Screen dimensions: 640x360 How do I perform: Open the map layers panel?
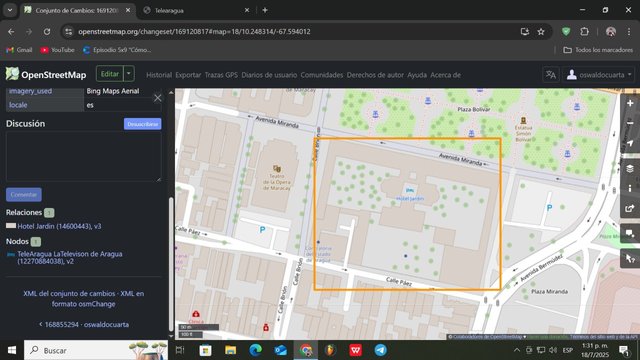(630, 169)
